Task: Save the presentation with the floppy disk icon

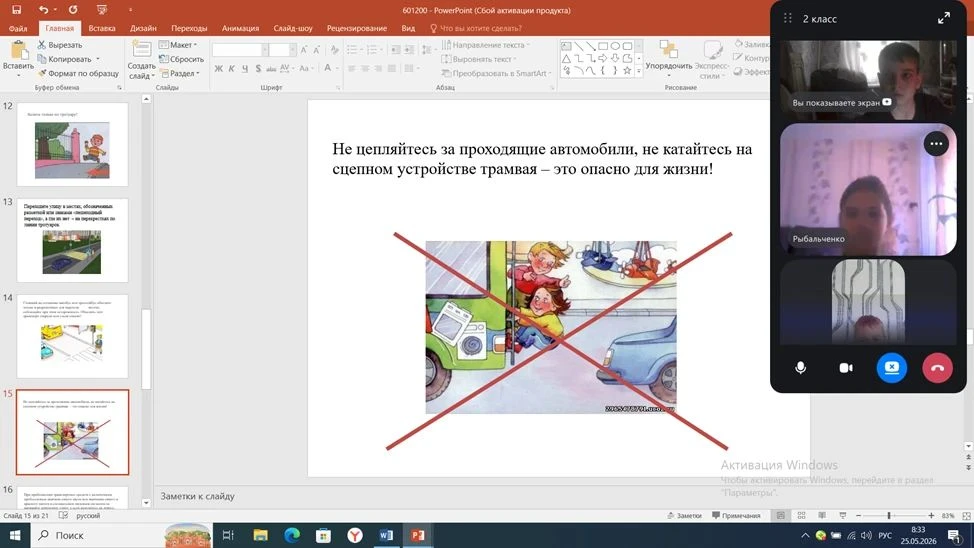Action: pyautogui.click(x=17, y=10)
